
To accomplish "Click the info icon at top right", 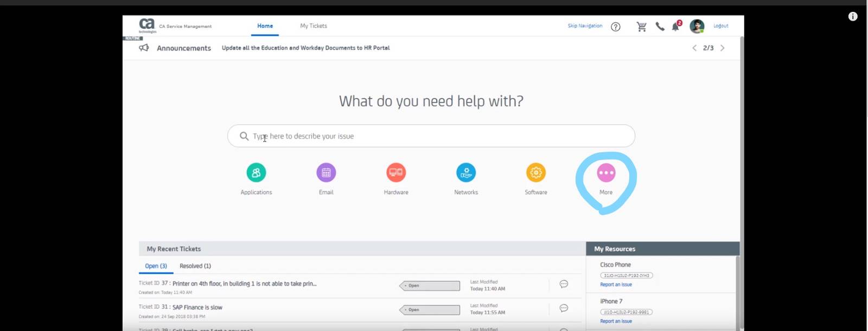I will pyautogui.click(x=853, y=16).
